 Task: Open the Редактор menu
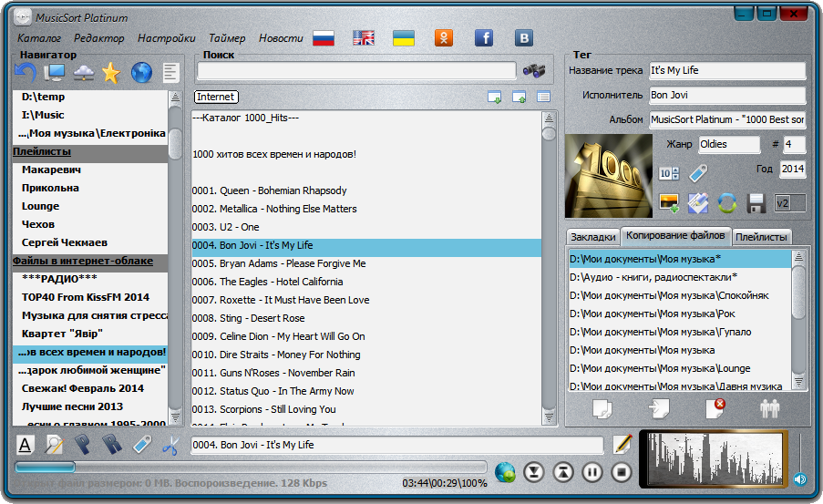pyautogui.click(x=98, y=38)
